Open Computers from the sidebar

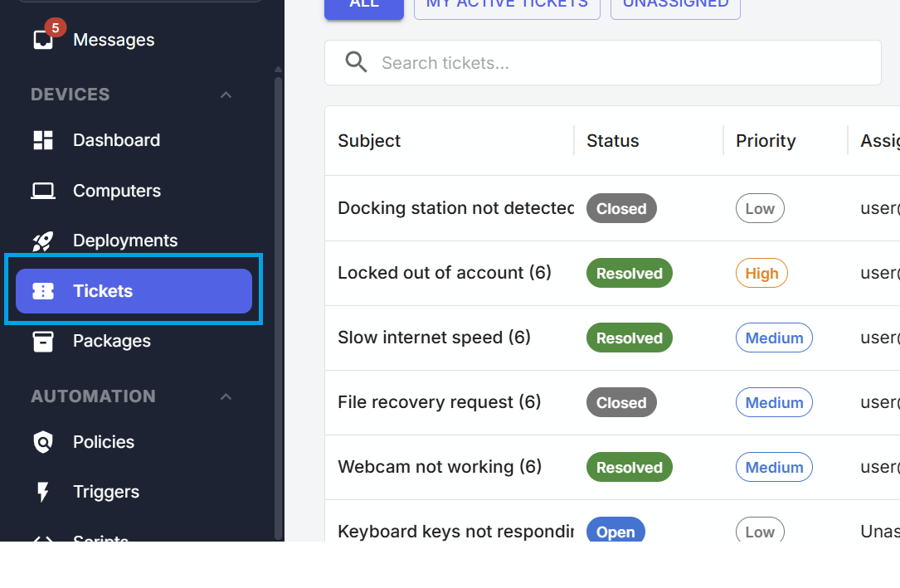(x=117, y=190)
